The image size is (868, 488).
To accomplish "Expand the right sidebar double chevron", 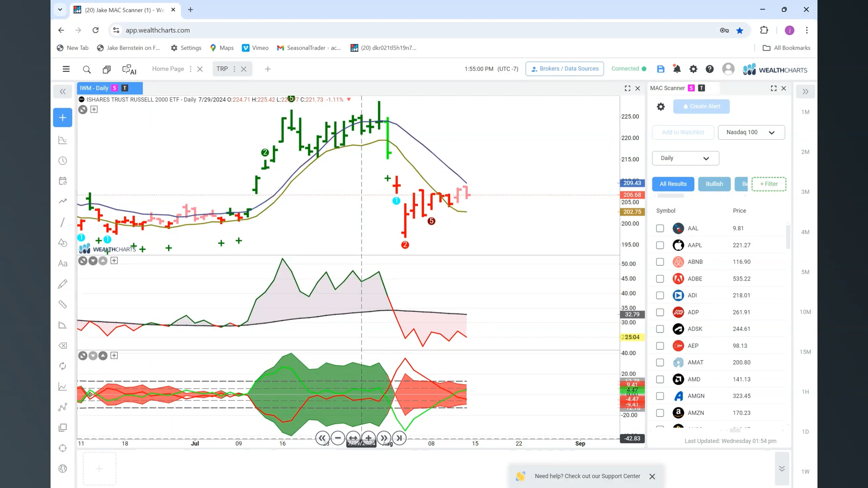I will coord(805,92).
